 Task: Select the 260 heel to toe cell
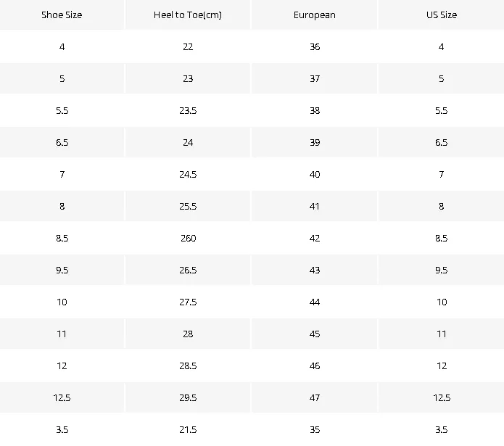(188, 238)
